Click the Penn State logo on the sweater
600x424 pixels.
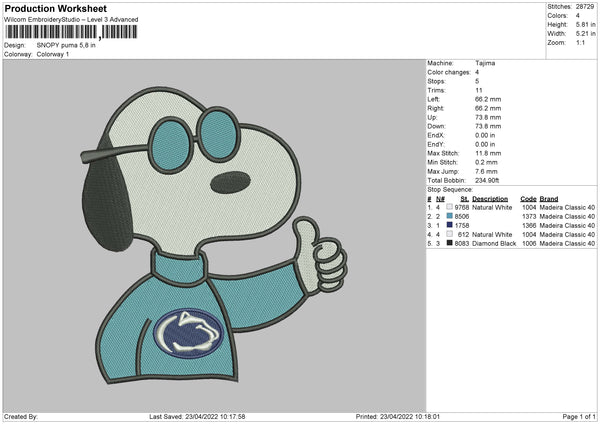pos(192,332)
